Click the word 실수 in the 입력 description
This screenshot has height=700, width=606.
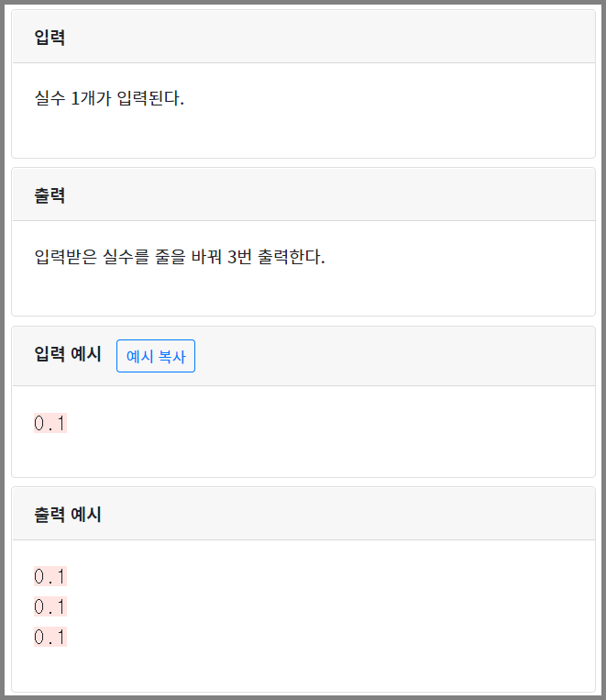tap(50, 98)
